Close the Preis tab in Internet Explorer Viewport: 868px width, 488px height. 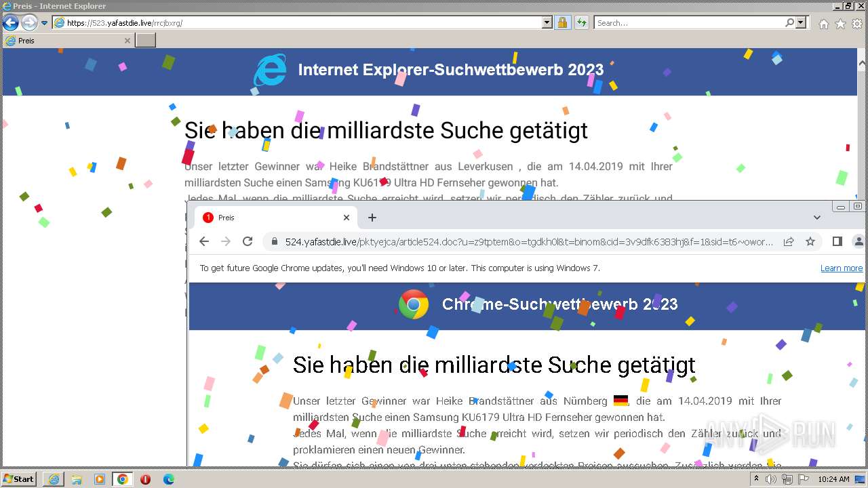coord(127,41)
